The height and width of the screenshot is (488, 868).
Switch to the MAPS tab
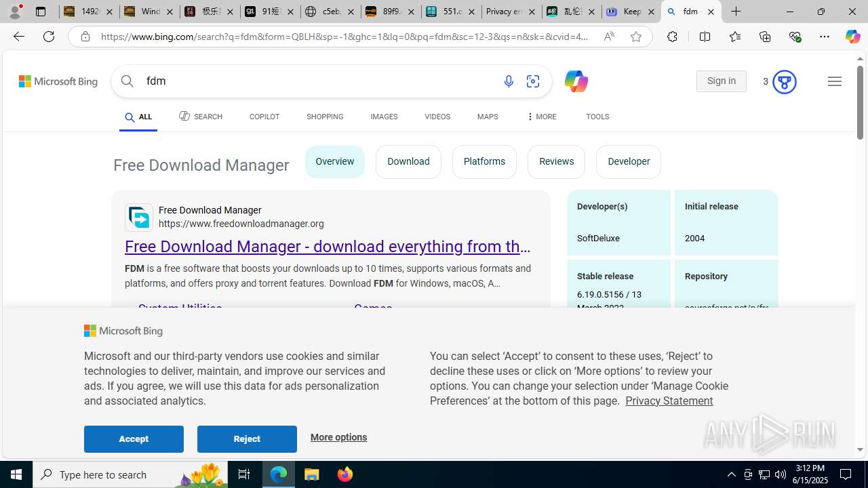click(488, 117)
